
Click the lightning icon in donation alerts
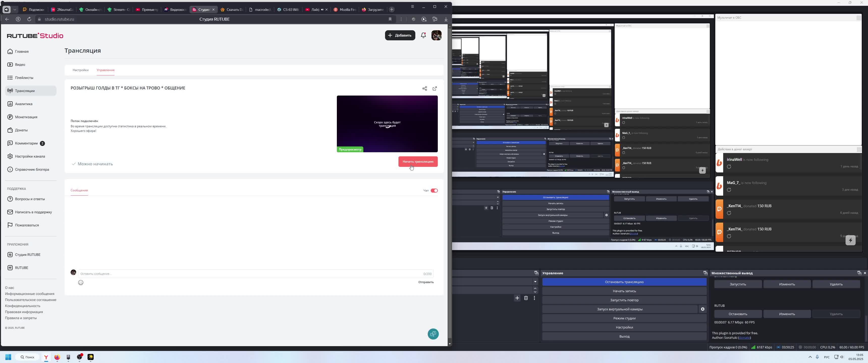click(851, 240)
